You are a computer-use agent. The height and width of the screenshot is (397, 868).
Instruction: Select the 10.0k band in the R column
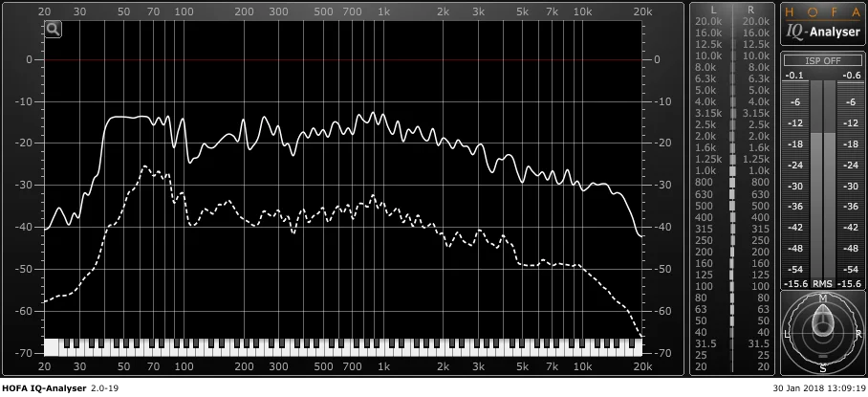756,55
